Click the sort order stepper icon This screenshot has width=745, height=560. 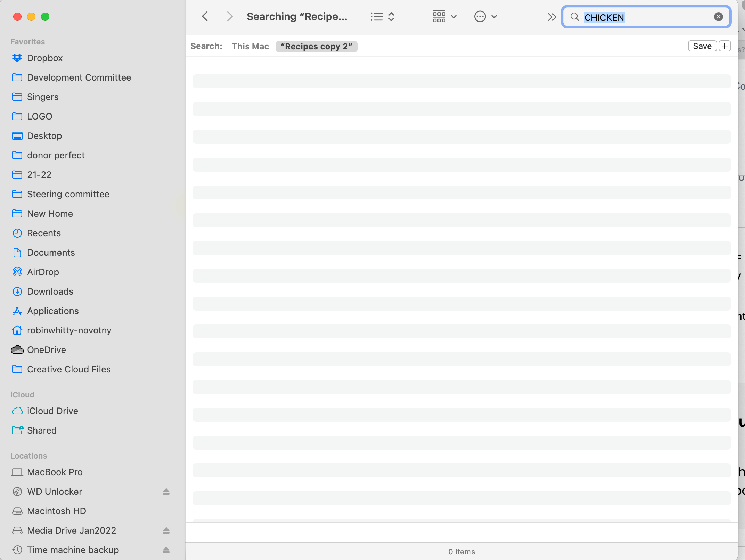[x=391, y=16]
